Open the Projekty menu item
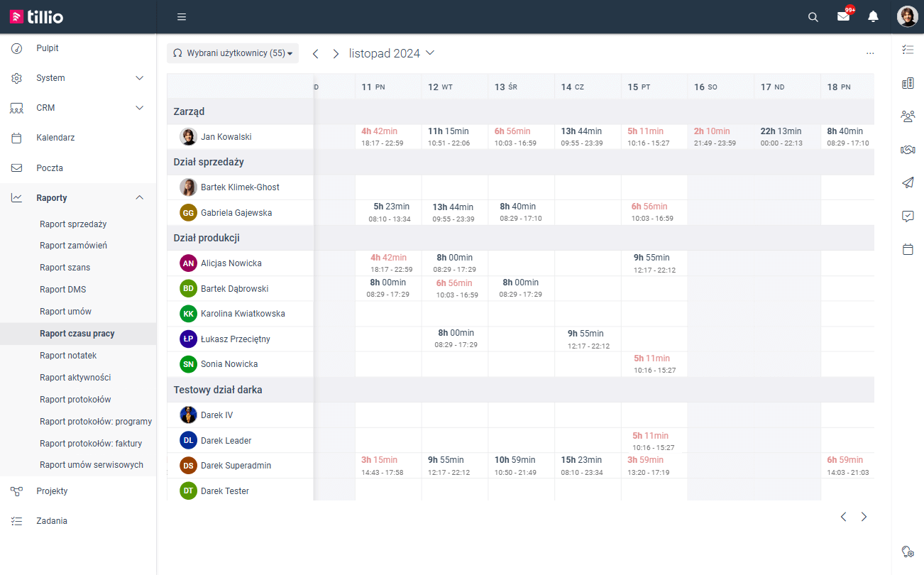This screenshot has width=924, height=575. pos(52,491)
